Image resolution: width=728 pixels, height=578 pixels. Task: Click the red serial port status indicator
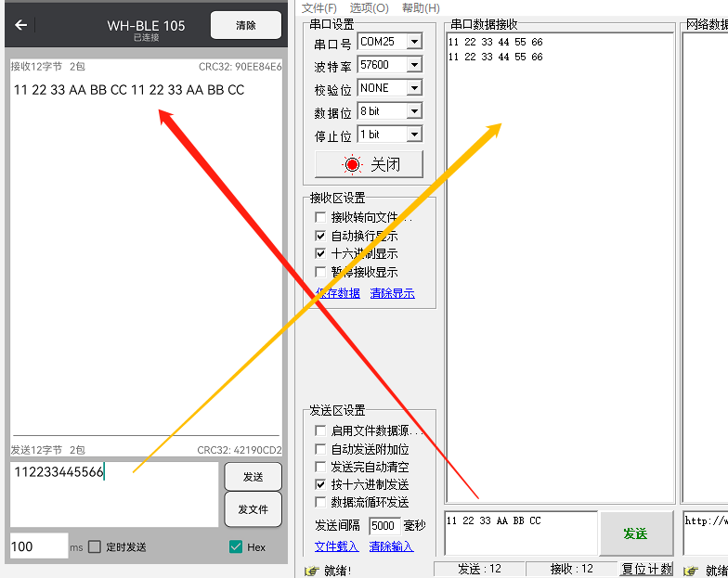coord(352,164)
